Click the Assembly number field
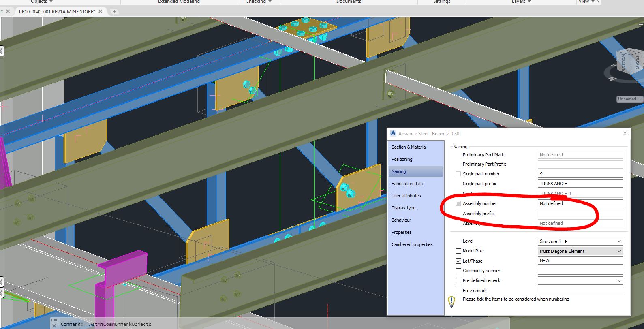The width and height of the screenshot is (644, 329). coord(580,203)
